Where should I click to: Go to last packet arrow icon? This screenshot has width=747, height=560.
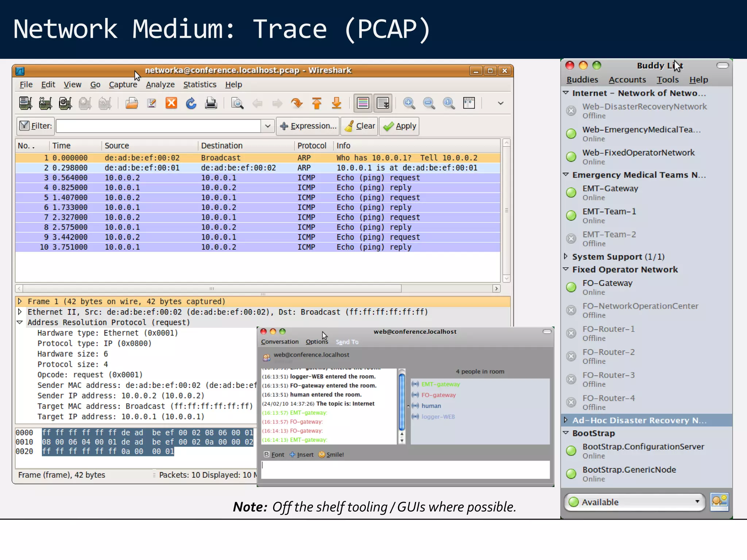337,103
